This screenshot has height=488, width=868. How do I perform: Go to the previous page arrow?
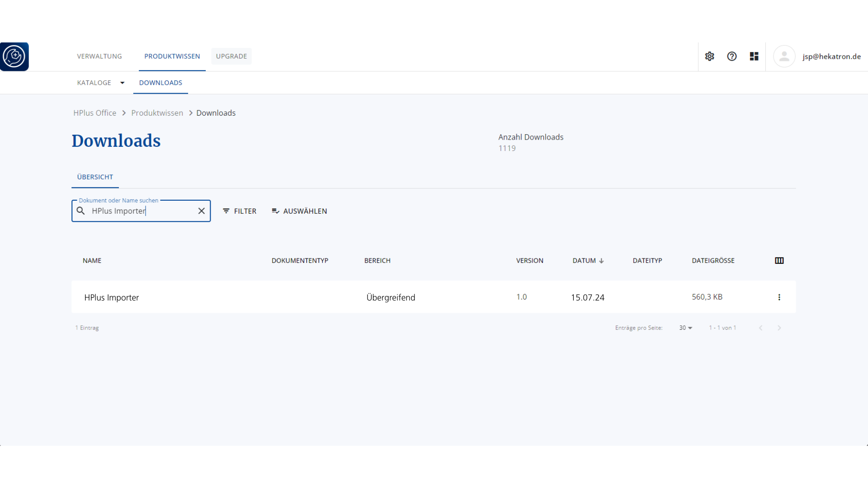(x=760, y=328)
